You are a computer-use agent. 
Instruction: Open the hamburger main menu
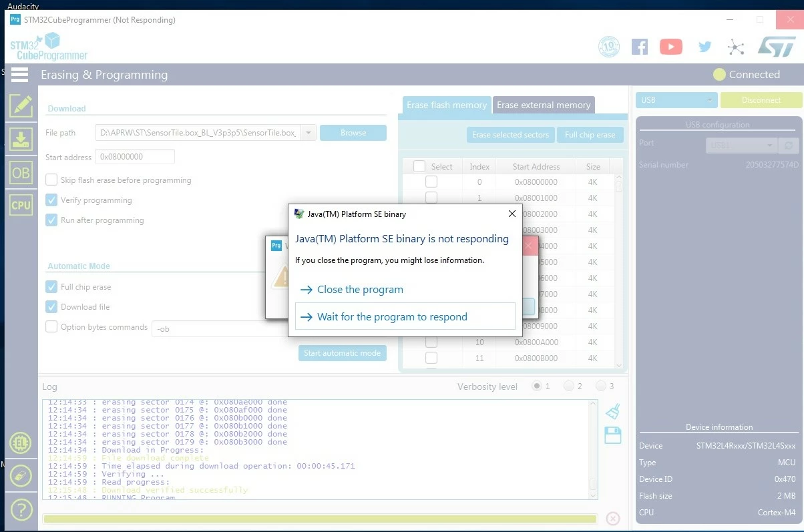click(19, 75)
